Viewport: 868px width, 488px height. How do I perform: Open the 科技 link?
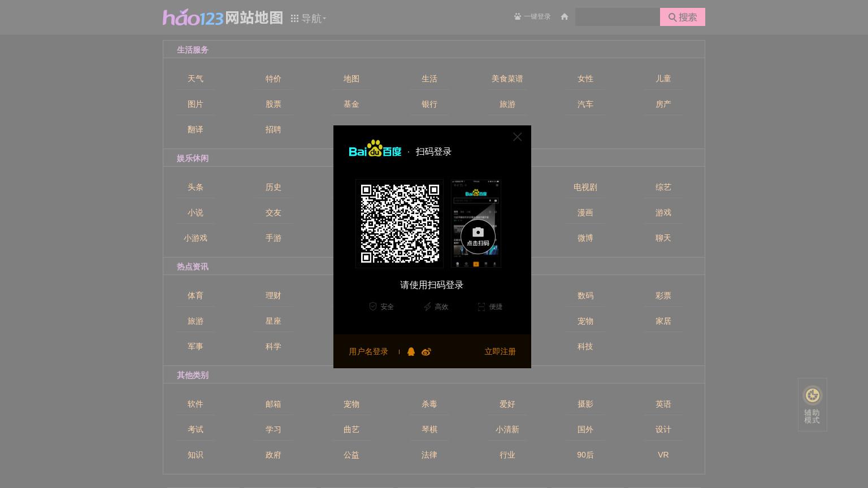585,347
